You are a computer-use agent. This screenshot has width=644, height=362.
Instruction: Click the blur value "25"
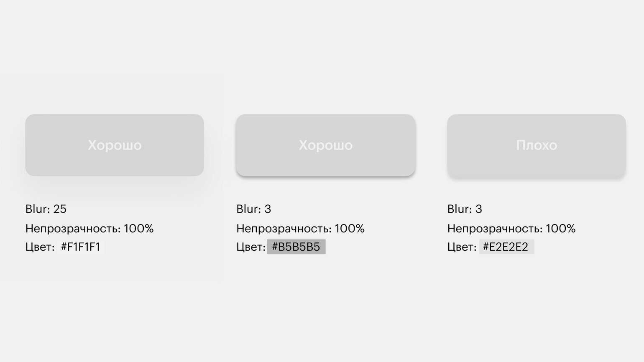coord(60,209)
